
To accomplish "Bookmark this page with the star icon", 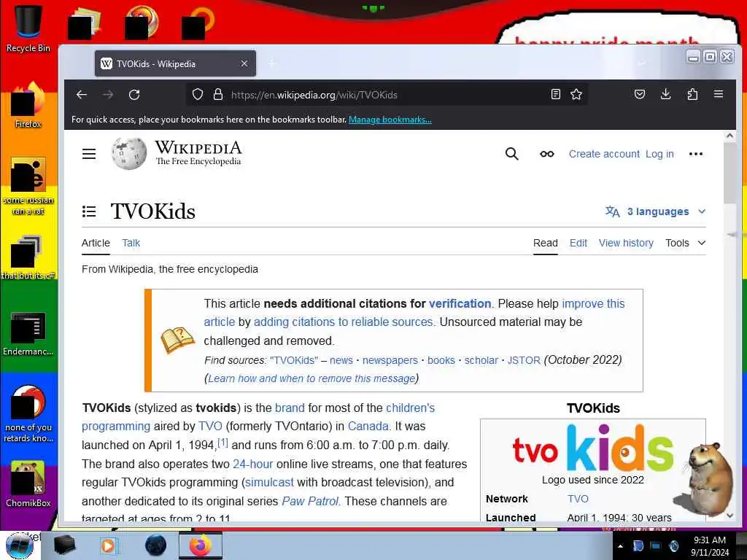I will pos(576,94).
